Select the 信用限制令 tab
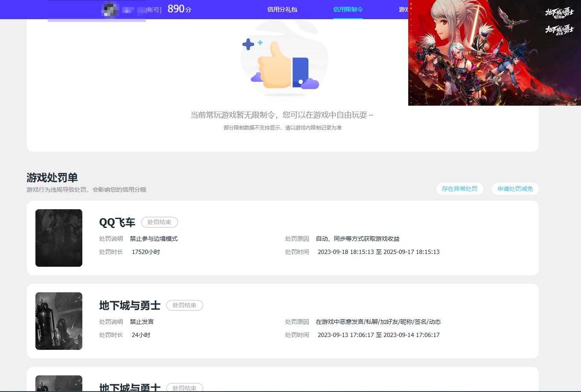Viewport: 581px width, 392px height. point(348,9)
